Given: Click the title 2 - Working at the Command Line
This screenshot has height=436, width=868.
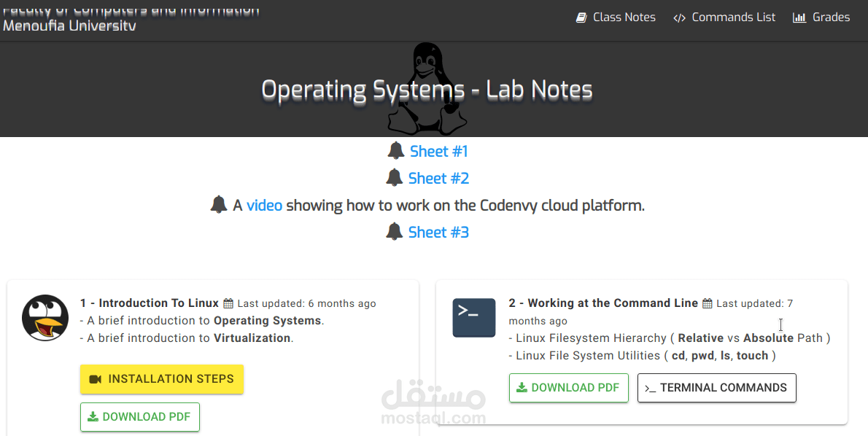Looking at the screenshot, I should click(603, 303).
